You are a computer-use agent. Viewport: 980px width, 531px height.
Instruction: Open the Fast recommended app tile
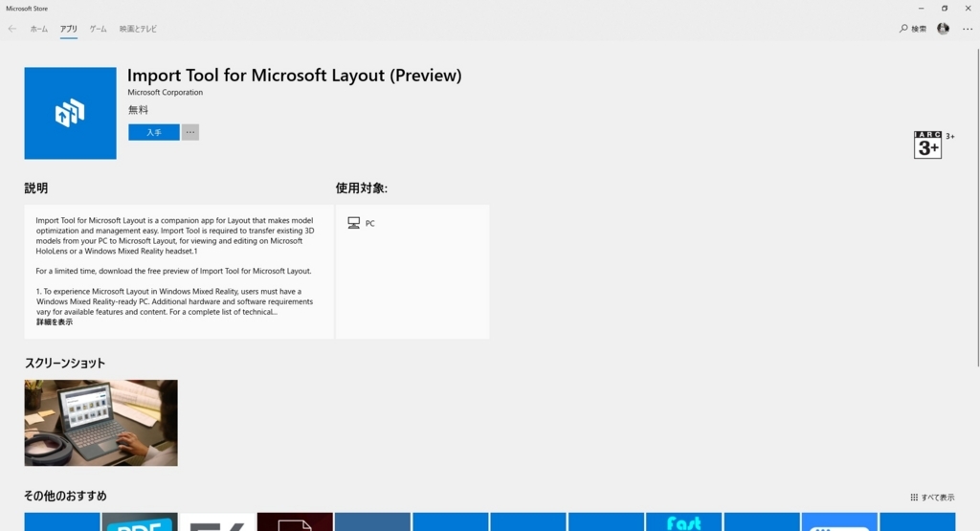click(683, 521)
